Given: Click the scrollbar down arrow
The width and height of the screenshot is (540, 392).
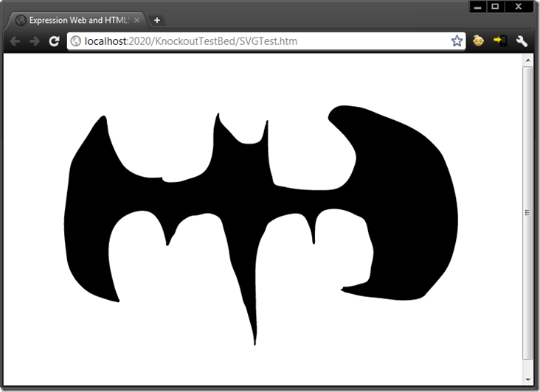Looking at the screenshot, I should (x=528, y=379).
